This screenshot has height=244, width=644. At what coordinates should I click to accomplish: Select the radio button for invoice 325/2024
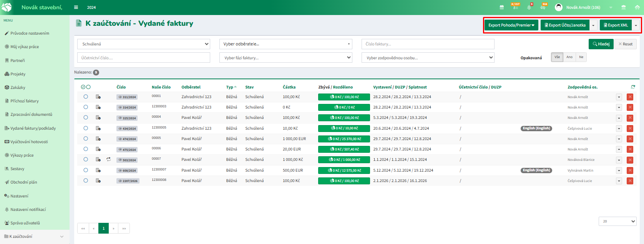coord(86,118)
